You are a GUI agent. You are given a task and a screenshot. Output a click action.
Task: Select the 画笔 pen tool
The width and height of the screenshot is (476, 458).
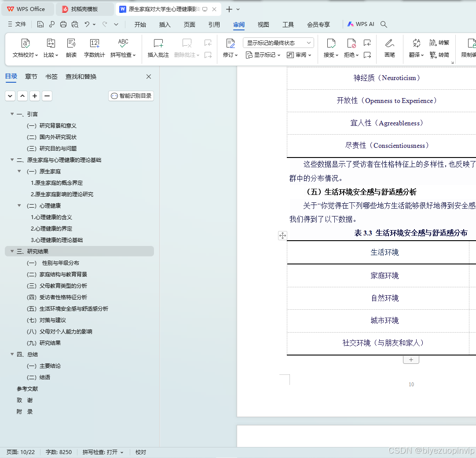point(389,48)
